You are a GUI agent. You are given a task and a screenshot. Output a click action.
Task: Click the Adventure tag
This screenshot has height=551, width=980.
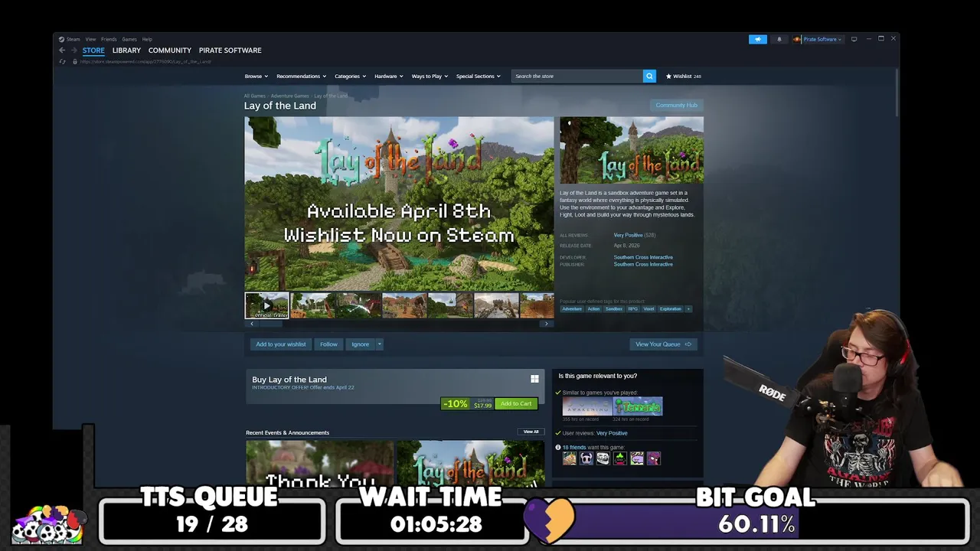(572, 309)
